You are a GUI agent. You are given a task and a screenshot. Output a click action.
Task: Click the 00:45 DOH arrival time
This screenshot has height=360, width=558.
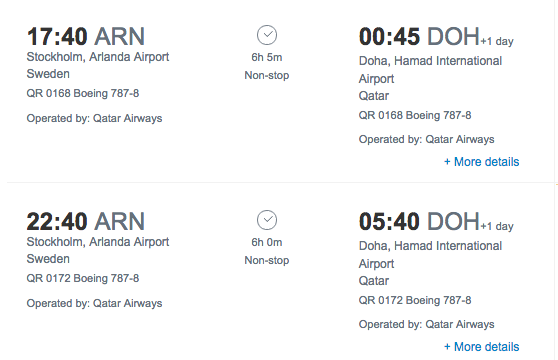tap(419, 36)
